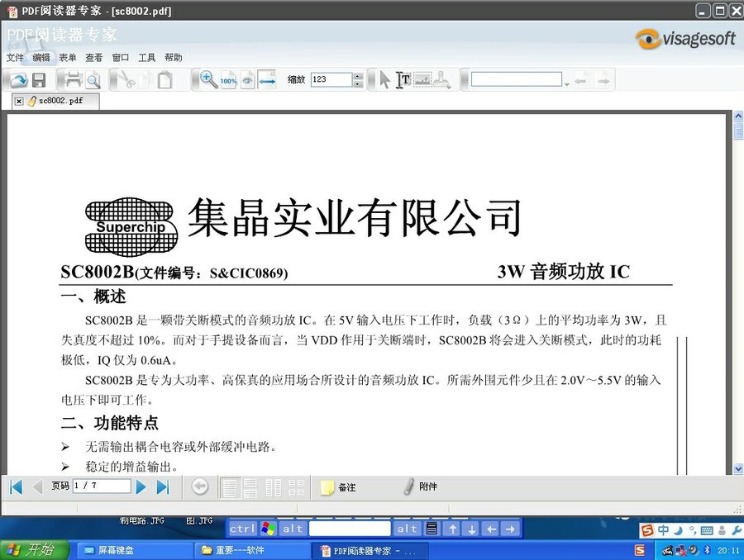The width and height of the screenshot is (744, 560).
Task: Open attachments using the 附件 icon
Action: (408, 487)
